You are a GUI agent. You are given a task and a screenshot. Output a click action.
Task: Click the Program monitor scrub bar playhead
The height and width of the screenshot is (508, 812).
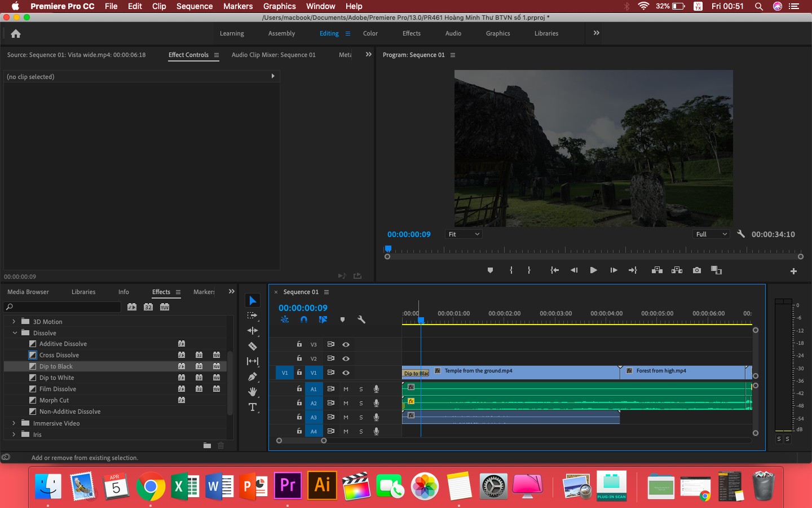pos(388,249)
